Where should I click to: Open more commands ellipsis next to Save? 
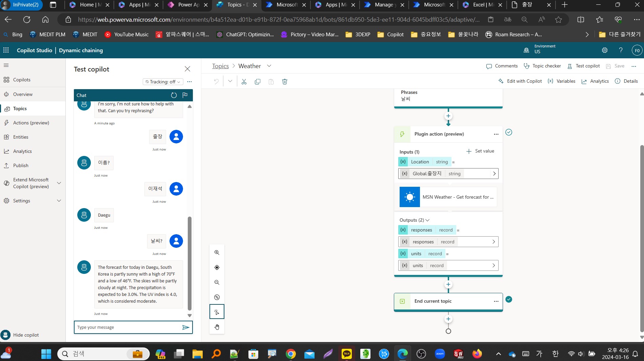[x=633, y=66]
